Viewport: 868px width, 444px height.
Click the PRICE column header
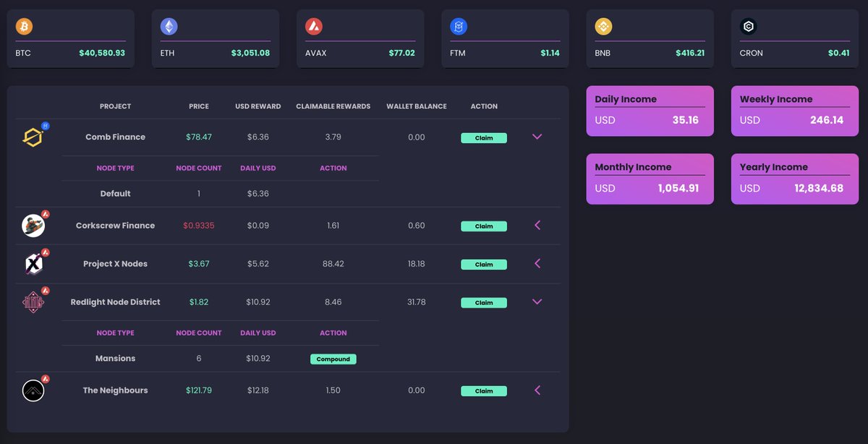click(199, 106)
